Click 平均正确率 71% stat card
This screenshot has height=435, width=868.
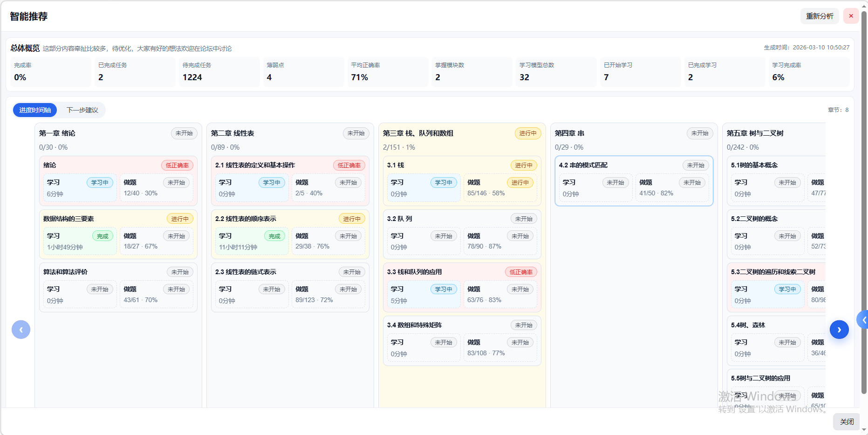pyautogui.click(x=388, y=72)
